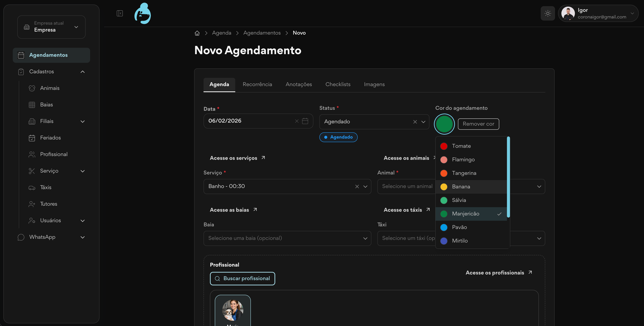Open the Empresa atual selector
The width and height of the screenshot is (644, 326).
pyautogui.click(x=51, y=27)
